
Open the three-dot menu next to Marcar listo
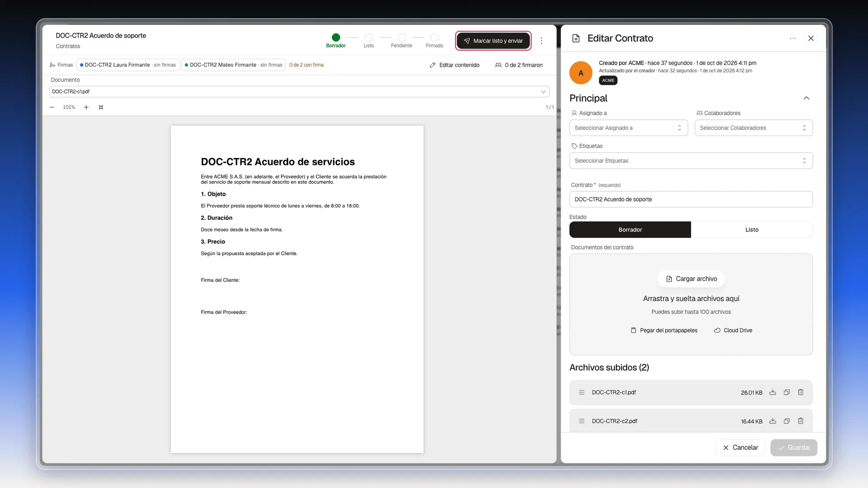click(541, 41)
